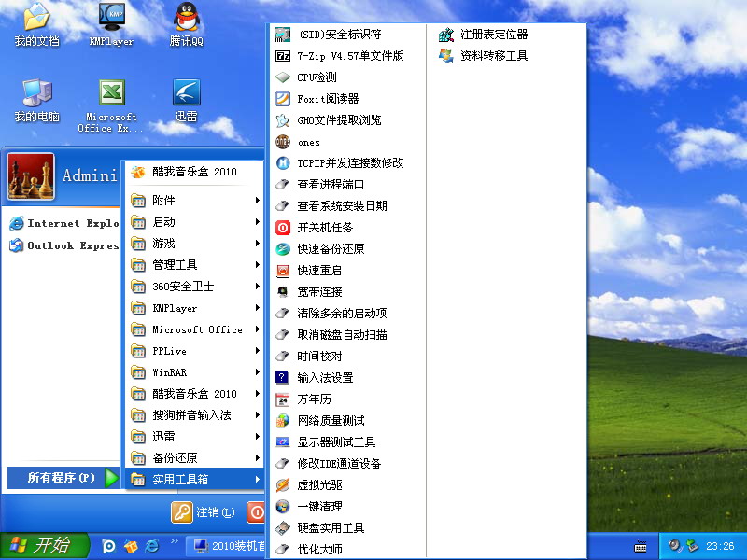Expand the KMPlayer program folder arrow
This screenshot has width=747, height=560.
click(258, 308)
